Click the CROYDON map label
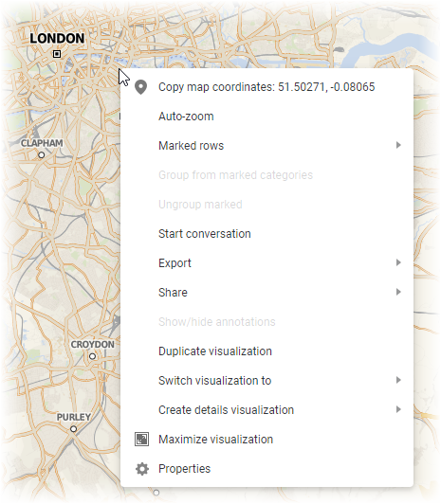The width and height of the screenshot is (441, 504). 93,344
